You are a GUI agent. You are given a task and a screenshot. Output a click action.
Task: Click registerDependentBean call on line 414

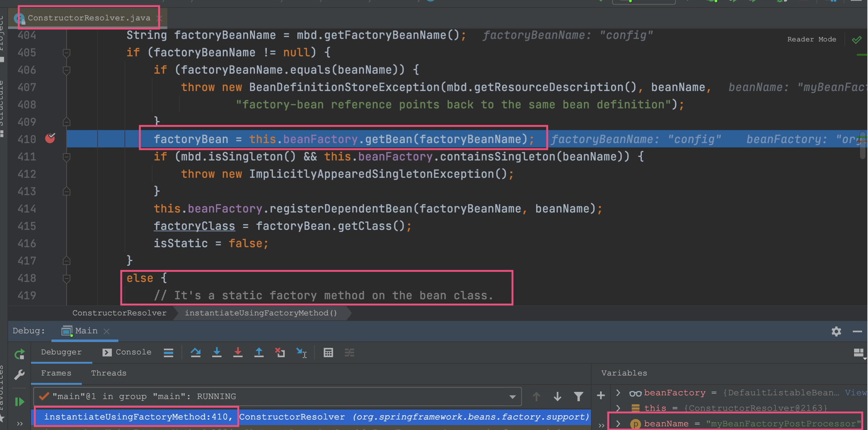(341, 209)
